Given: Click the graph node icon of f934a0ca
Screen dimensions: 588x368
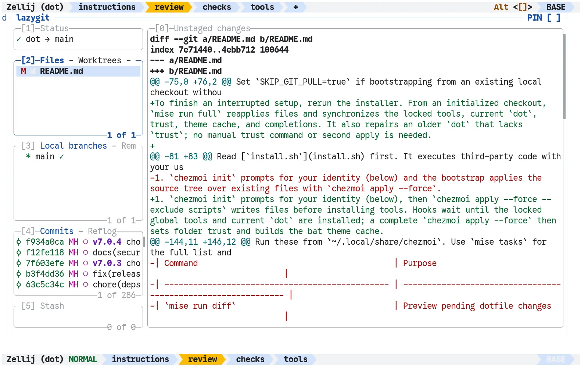Looking at the screenshot, I should click(x=19, y=242).
